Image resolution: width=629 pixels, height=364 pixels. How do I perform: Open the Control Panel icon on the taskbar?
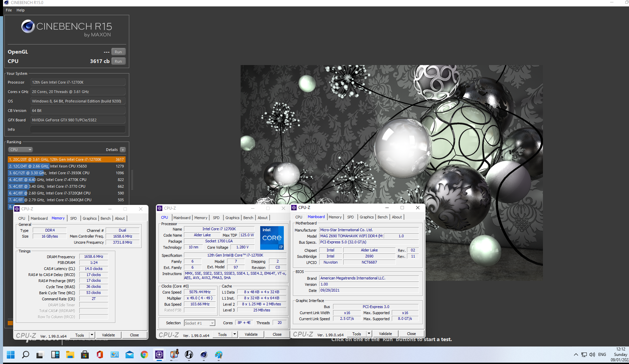tap(114, 355)
